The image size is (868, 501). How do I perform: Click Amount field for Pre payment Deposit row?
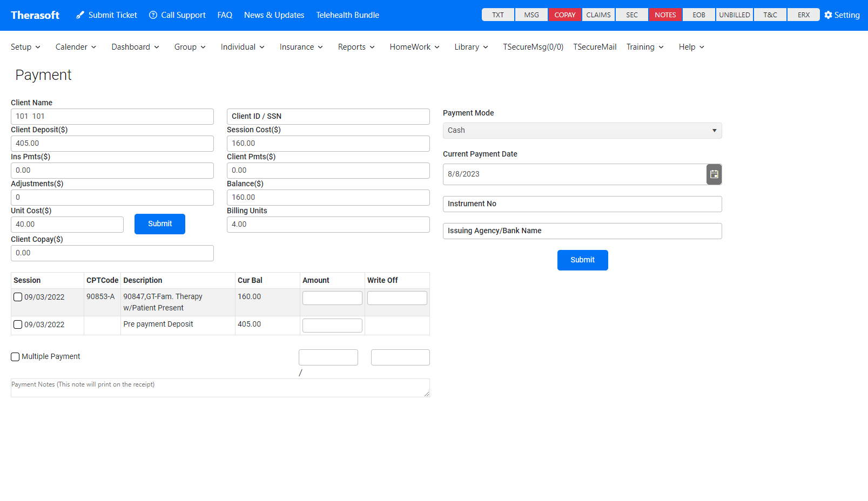click(332, 326)
